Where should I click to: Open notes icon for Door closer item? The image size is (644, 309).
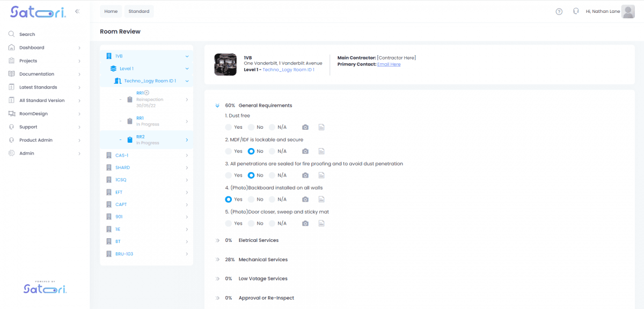(x=321, y=224)
